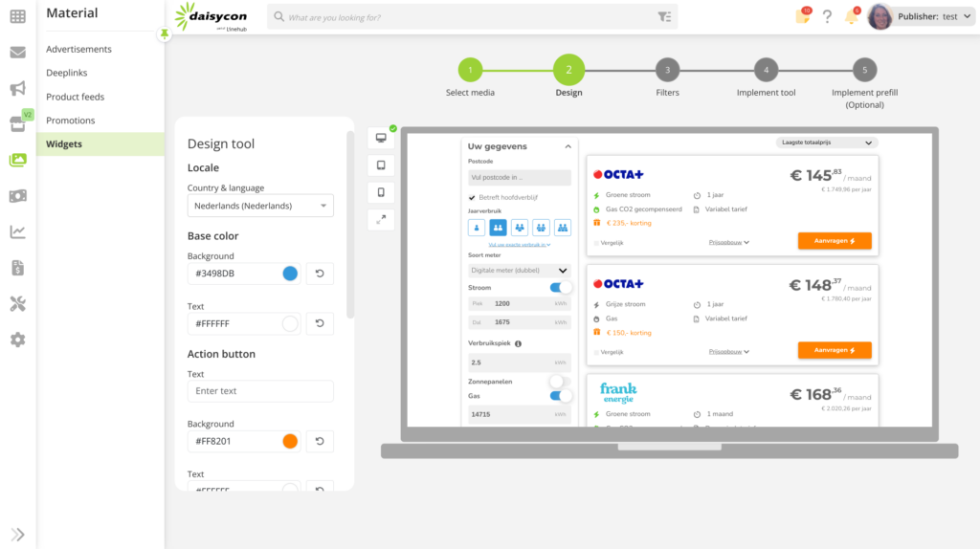Open the Country & language dropdown
The image size is (980, 549).
(260, 206)
